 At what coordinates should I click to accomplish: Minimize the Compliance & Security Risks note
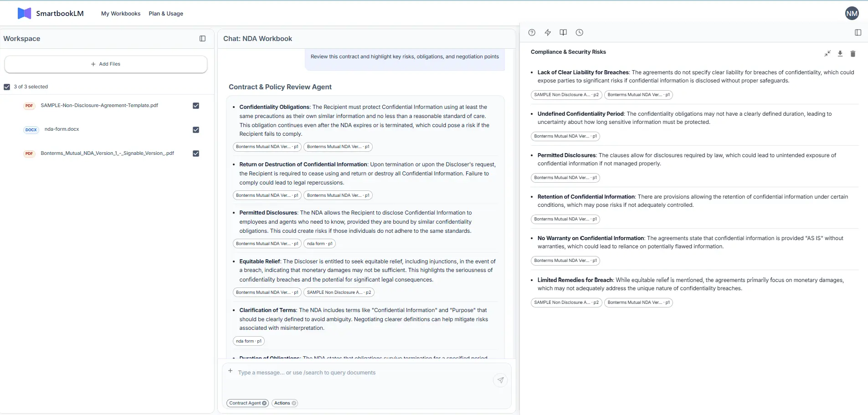pyautogui.click(x=827, y=54)
